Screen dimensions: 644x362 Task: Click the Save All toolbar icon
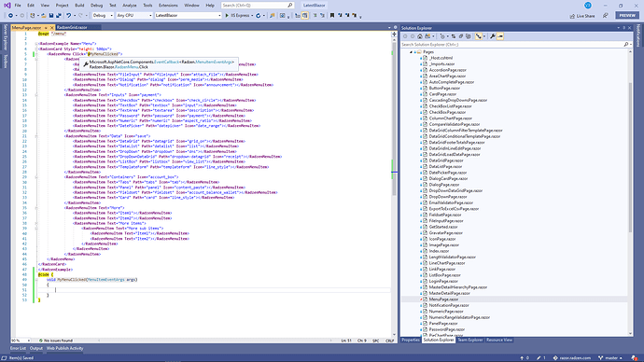(x=59, y=16)
